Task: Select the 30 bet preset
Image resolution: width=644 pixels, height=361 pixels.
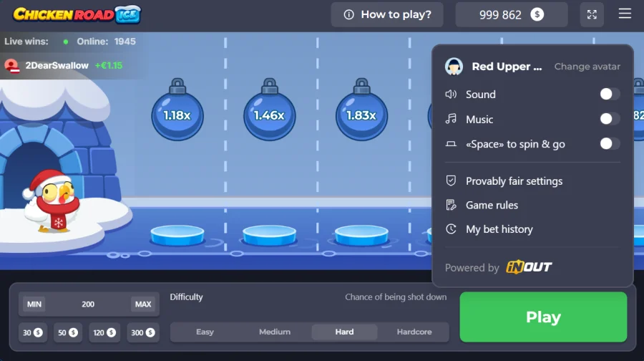Action: 32,332
